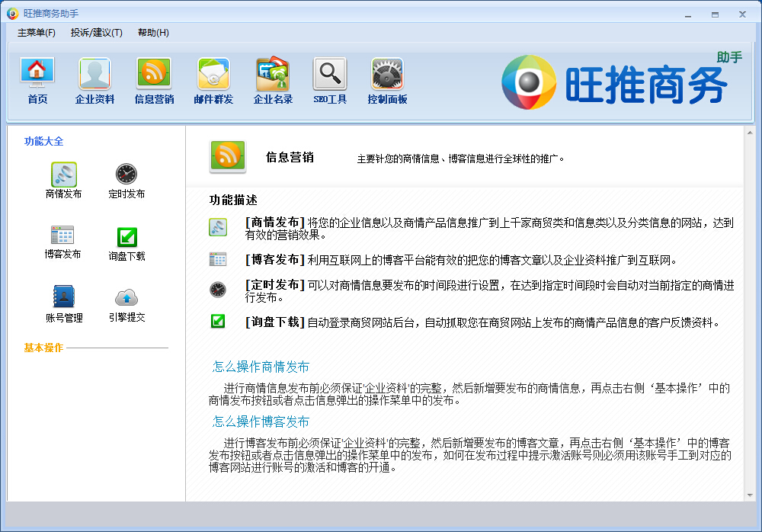Select the 信息营销 RSS toolbar icon
This screenshot has width=762, height=532.
[x=154, y=74]
